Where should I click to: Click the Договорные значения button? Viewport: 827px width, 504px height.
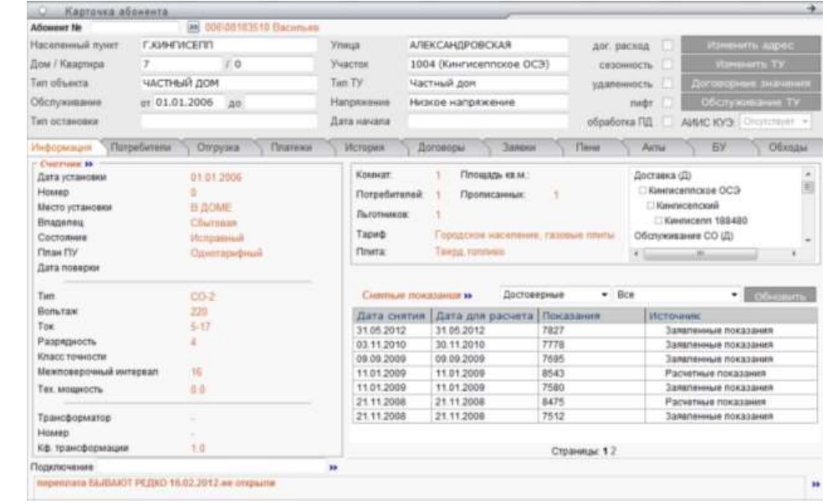click(x=750, y=84)
